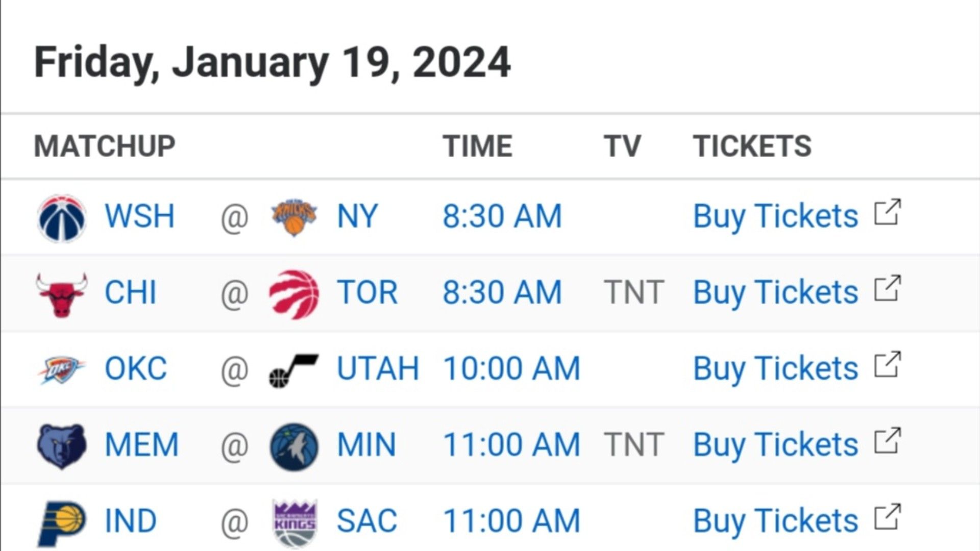The width and height of the screenshot is (980, 551).
Task: Click the 8:30 AM WSH at NY time
Action: click(502, 216)
